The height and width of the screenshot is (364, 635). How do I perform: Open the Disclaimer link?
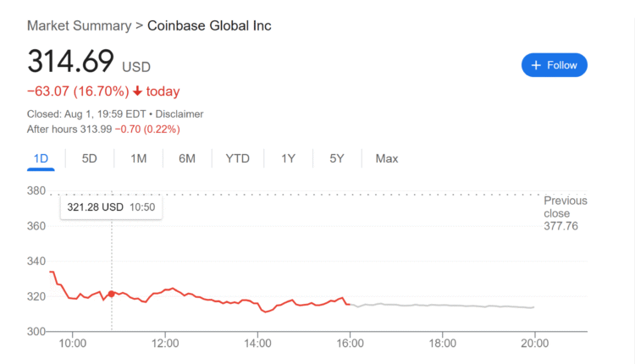point(179,113)
